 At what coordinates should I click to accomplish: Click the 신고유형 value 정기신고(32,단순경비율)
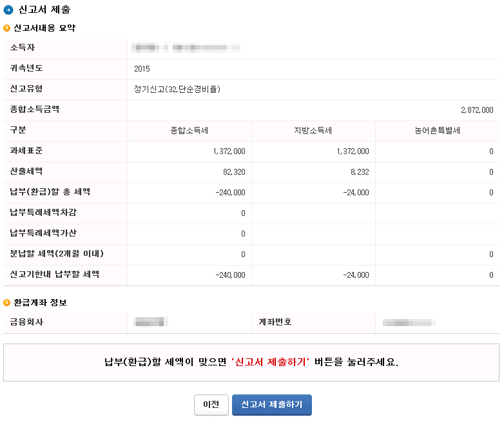[177, 89]
